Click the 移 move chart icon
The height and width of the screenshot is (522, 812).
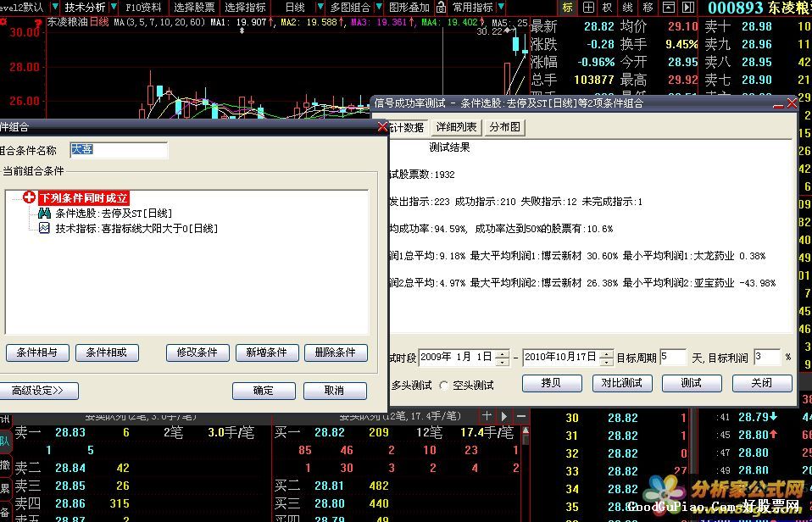pos(648,8)
